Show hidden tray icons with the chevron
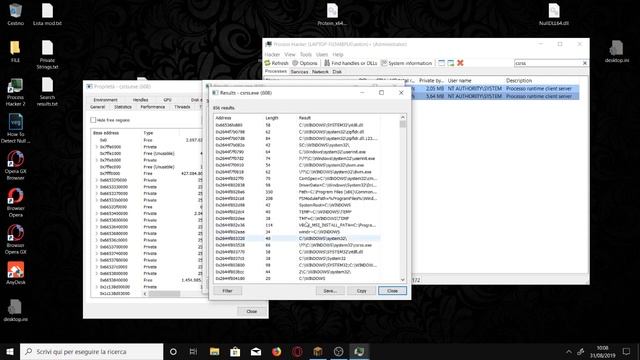This screenshot has width=640, height=360. pyautogui.click(x=569, y=351)
